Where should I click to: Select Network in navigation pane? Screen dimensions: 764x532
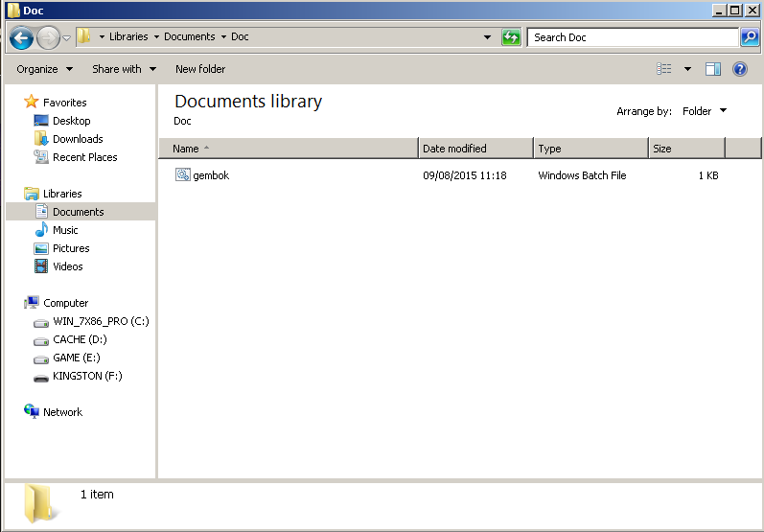(x=63, y=412)
